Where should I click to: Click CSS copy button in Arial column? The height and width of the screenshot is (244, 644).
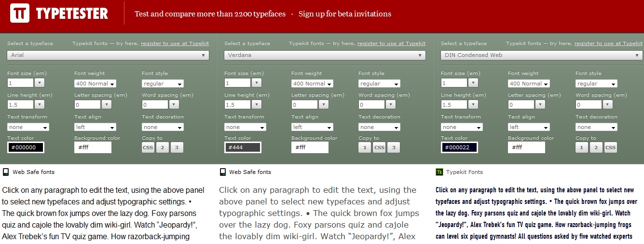[x=148, y=148]
